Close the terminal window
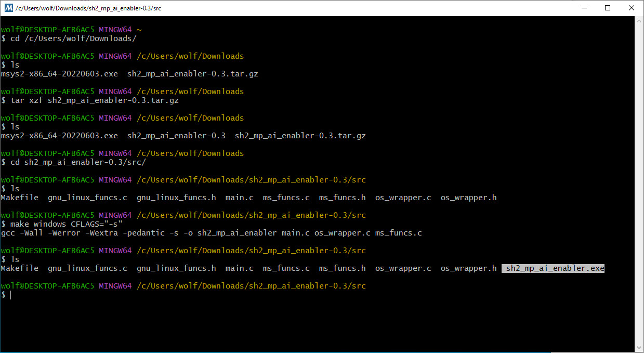 [632, 8]
